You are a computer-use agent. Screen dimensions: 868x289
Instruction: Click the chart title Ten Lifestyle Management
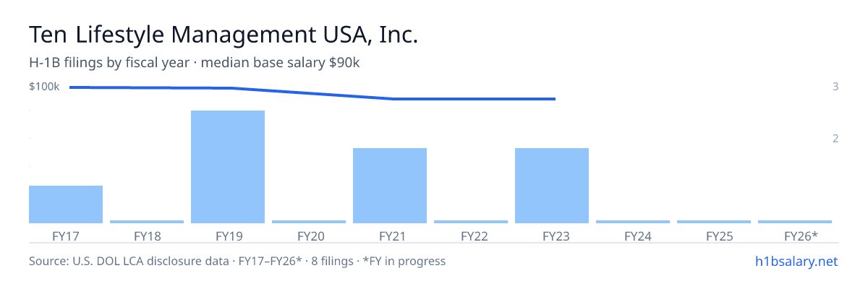coord(224,34)
